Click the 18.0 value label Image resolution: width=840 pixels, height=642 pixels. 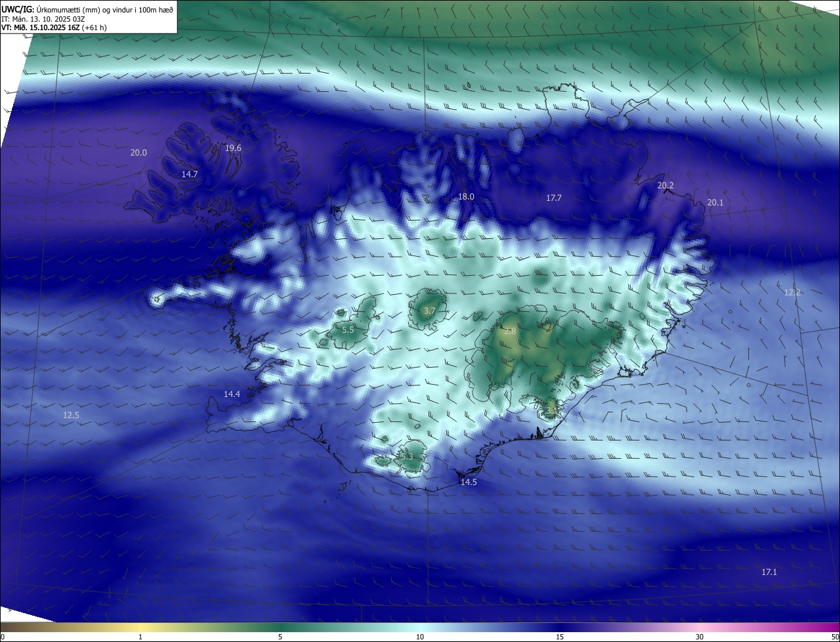click(x=466, y=196)
